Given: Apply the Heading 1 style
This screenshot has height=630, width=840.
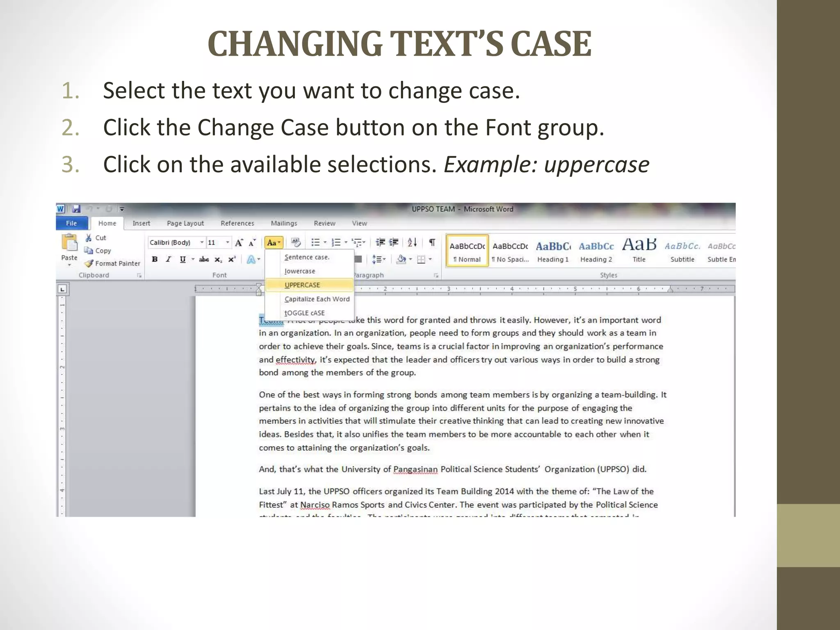Looking at the screenshot, I should pyautogui.click(x=553, y=251).
